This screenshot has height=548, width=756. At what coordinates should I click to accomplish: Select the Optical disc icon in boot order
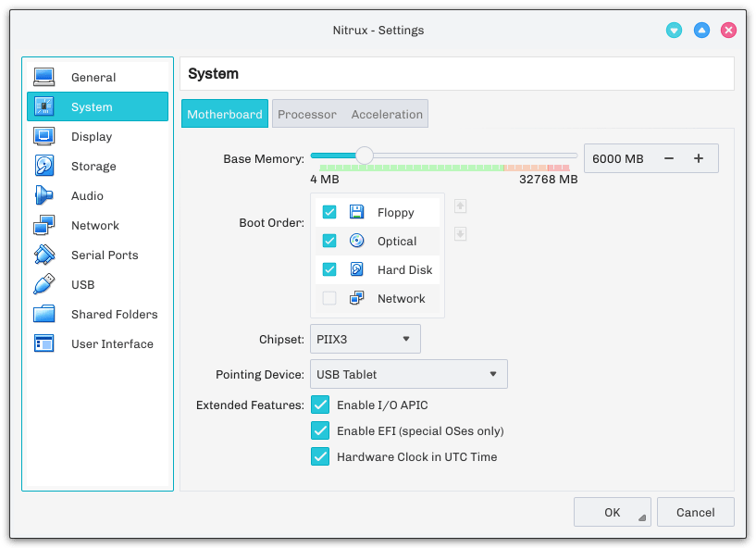357,241
